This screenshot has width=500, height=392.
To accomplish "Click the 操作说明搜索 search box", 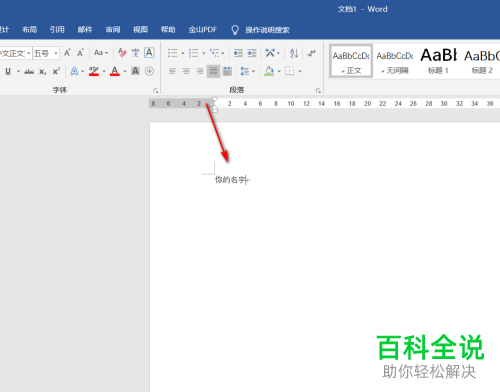I will pos(267,30).
